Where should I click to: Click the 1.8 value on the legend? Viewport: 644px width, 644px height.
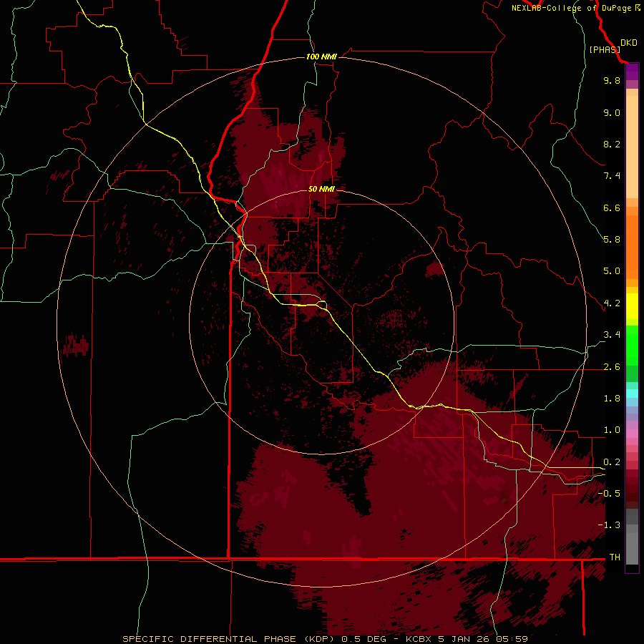tap(612, 399)
